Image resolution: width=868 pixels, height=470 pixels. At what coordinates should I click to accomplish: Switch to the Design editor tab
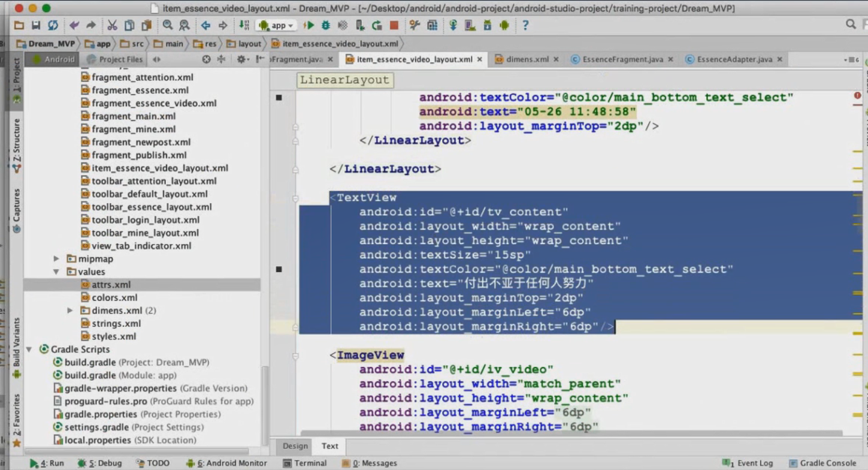[x=295, y=446]
